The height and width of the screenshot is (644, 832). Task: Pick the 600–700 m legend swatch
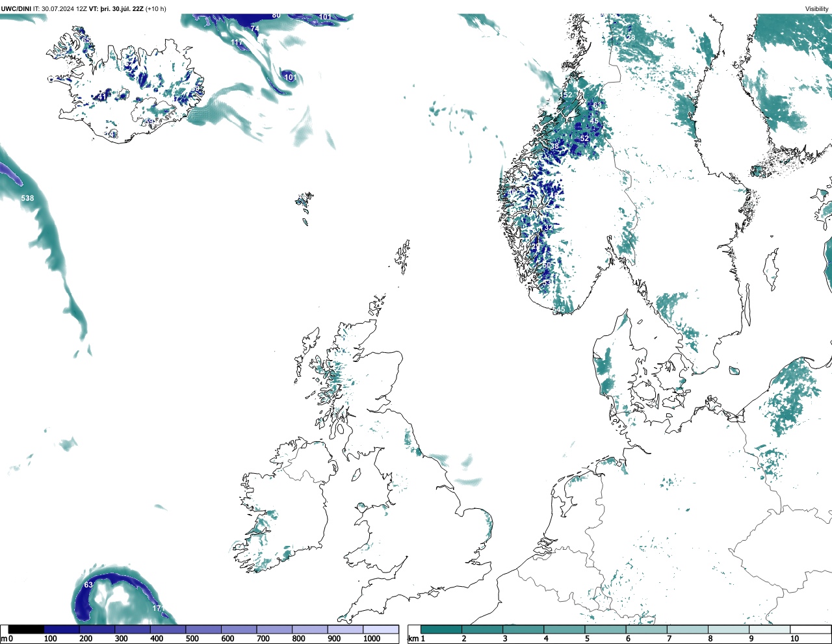click(239, 630)
